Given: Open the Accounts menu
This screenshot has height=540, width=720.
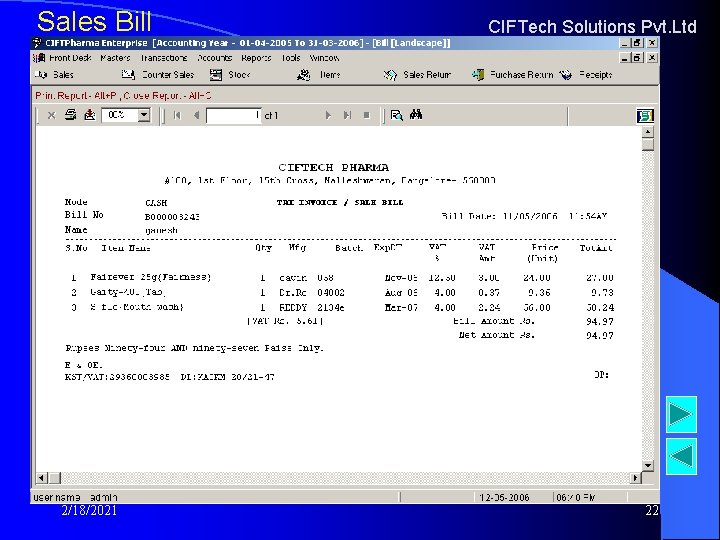Looking at the screenshot, I should 214,58.
